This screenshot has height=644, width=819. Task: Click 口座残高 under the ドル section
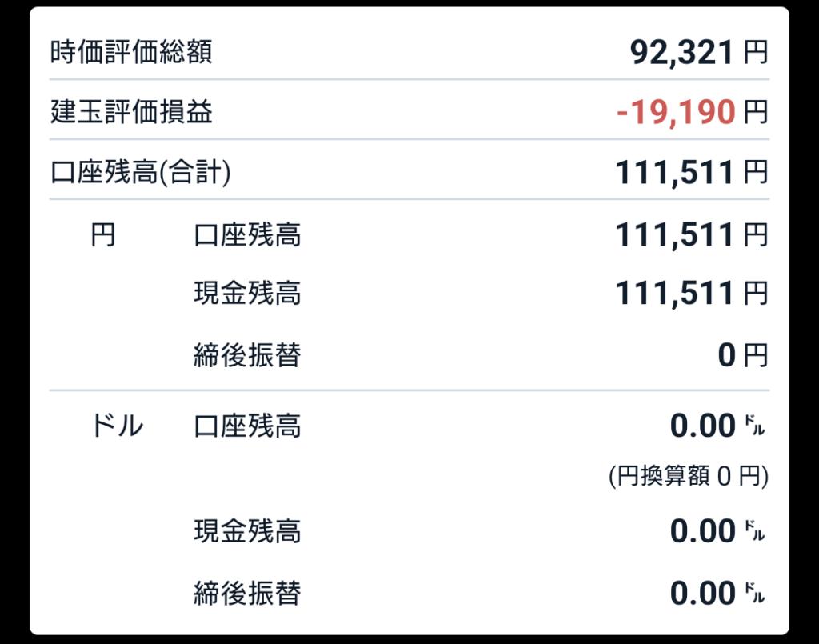(247, 426)
